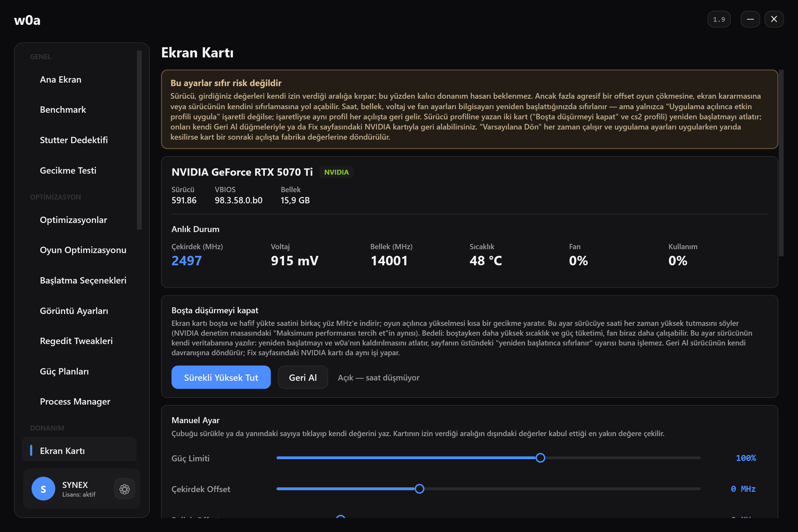Select Stutter Dedektifi in the sidebar
The width and height of the screenshot is (798, 532).
coord(79,140)
